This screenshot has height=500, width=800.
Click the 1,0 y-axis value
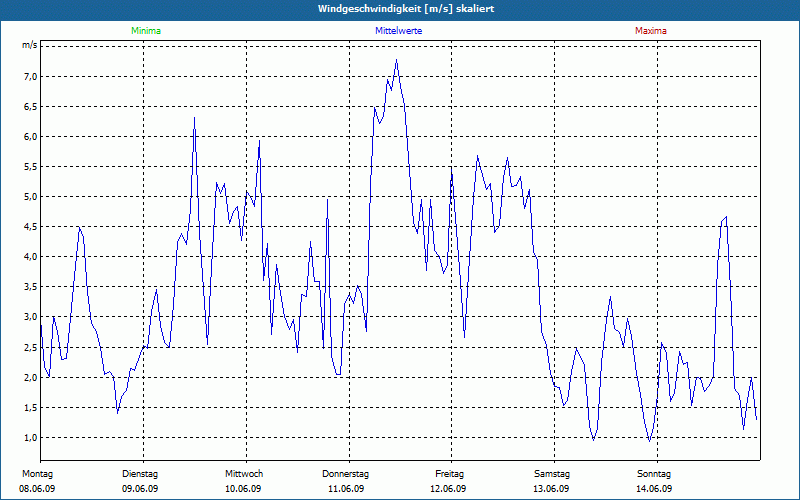(x=31, y=438)
